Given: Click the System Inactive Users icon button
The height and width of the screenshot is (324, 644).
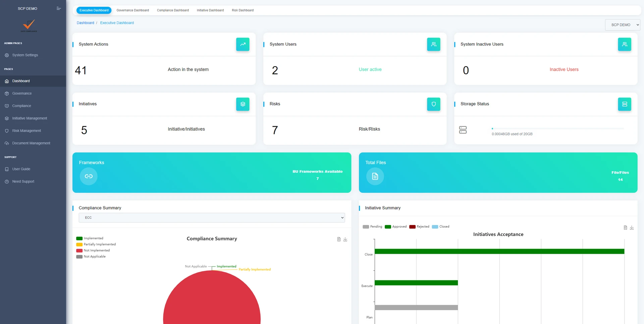Looking at the screenshot, I should (624, 44).
